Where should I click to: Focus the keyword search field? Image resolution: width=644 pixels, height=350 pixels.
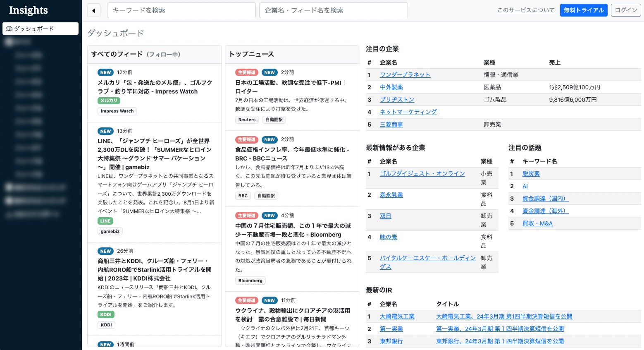(x=181, y=10)
